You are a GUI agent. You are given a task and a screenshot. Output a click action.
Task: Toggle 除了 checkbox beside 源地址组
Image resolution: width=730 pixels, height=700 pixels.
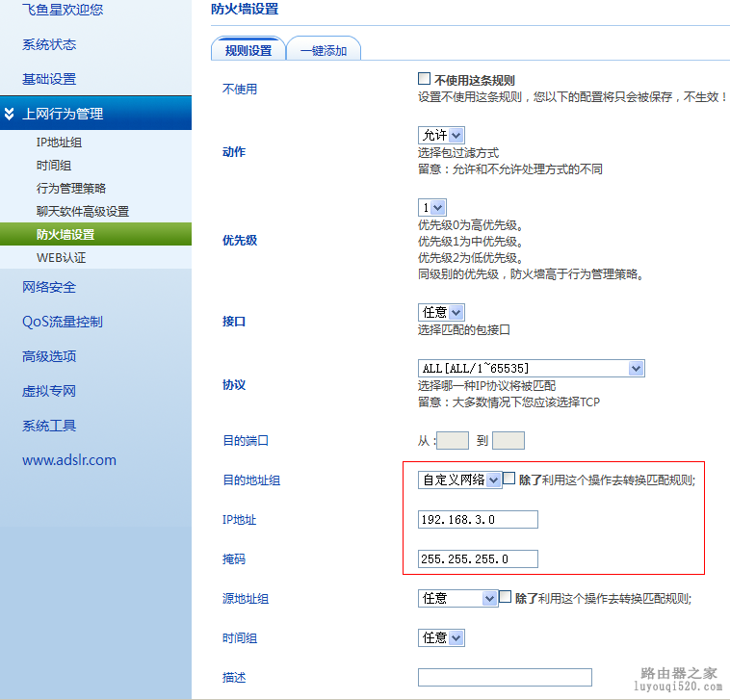pyautogui.click(x=506, y=597)
